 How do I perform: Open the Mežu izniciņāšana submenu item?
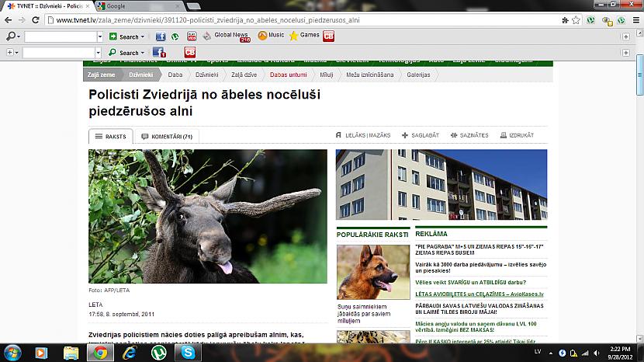369,75
